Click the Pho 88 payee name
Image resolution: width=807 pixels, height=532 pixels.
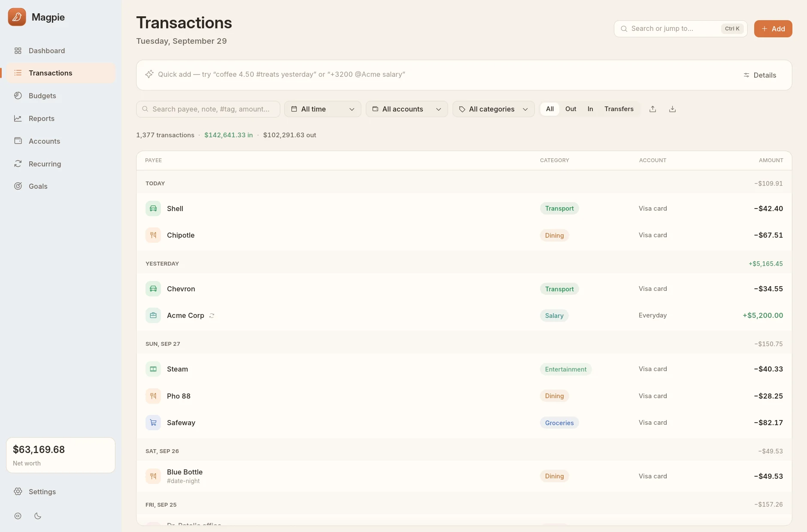tap(179, 396)
